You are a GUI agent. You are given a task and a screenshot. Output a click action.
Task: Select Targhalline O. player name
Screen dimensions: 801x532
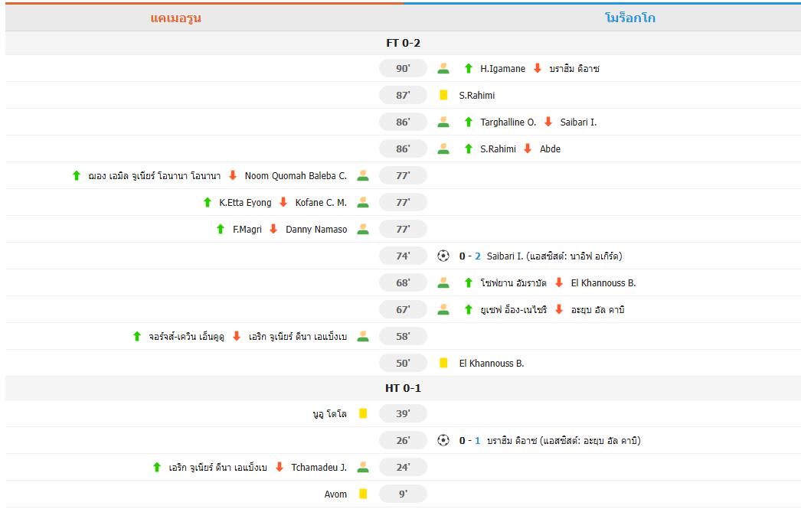[x=508, y=122]
